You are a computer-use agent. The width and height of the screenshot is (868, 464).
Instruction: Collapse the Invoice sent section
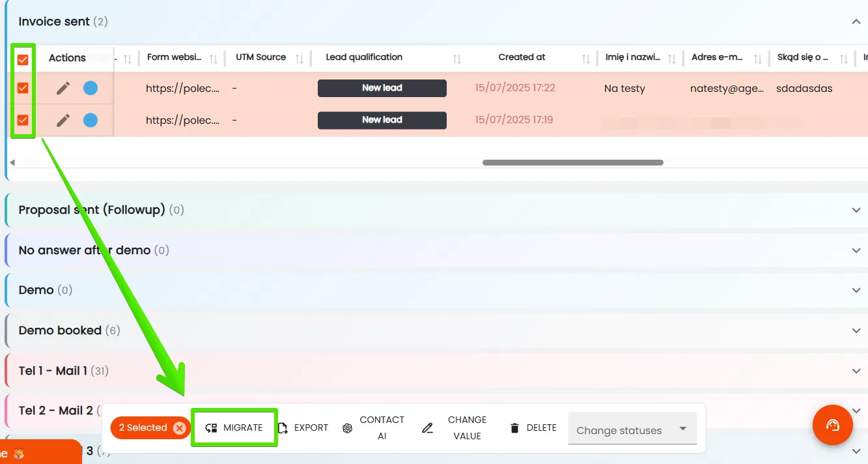tap(856, 22)
